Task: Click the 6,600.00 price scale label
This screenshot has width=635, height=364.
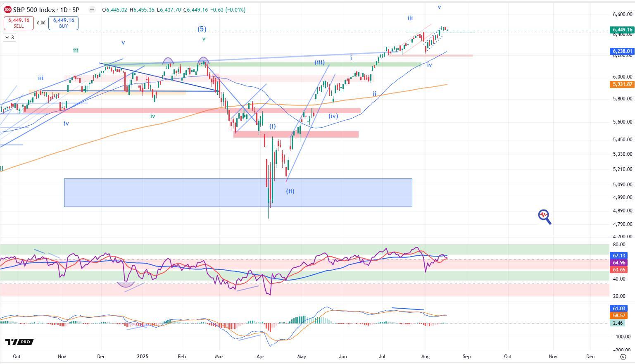Action: click(x=623, y=14)
